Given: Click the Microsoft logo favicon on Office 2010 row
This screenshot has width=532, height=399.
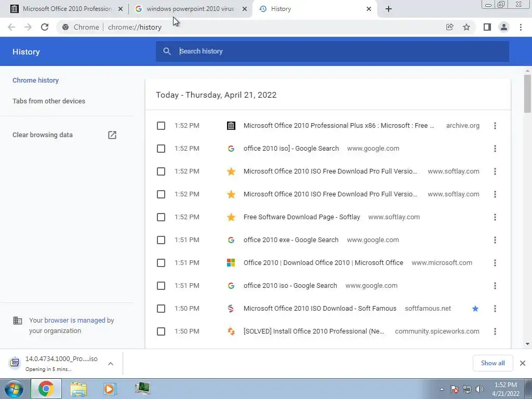Looking at the screenshot, I should [231, 263].
